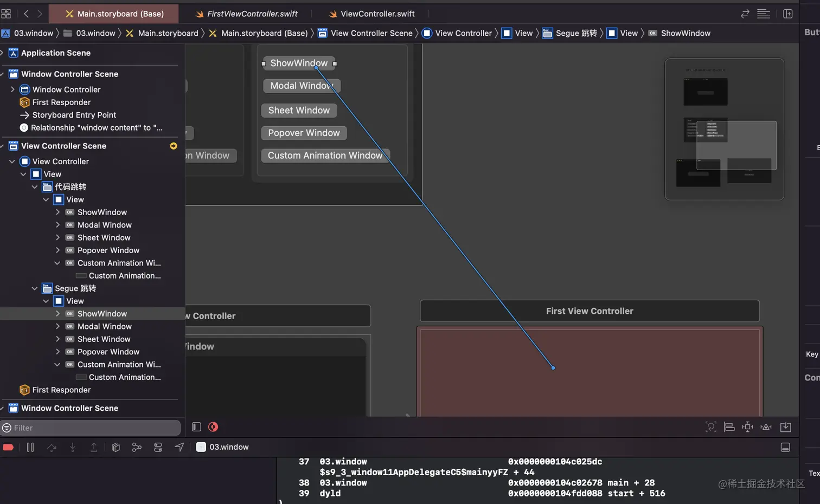The width and height of the screenshot is (820, 504).
Task: Click the Update Frames canvas icon
Action: coord(711,427)
